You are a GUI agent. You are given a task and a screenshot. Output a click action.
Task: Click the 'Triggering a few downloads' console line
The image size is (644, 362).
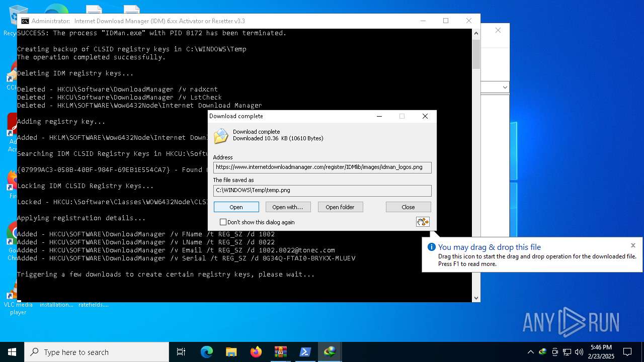pyautogui.click(x=166, y=275)
